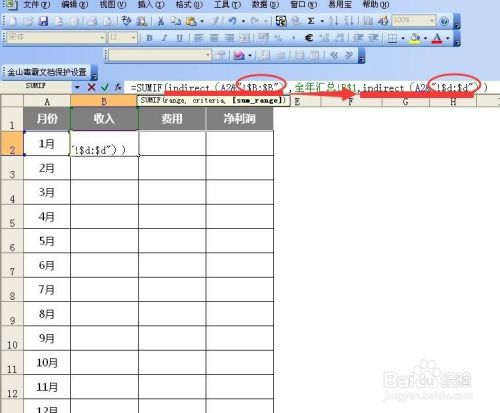
Task: Click the Decrease Decimal icon
Action: pyautogui.click(x=340, y=38)
